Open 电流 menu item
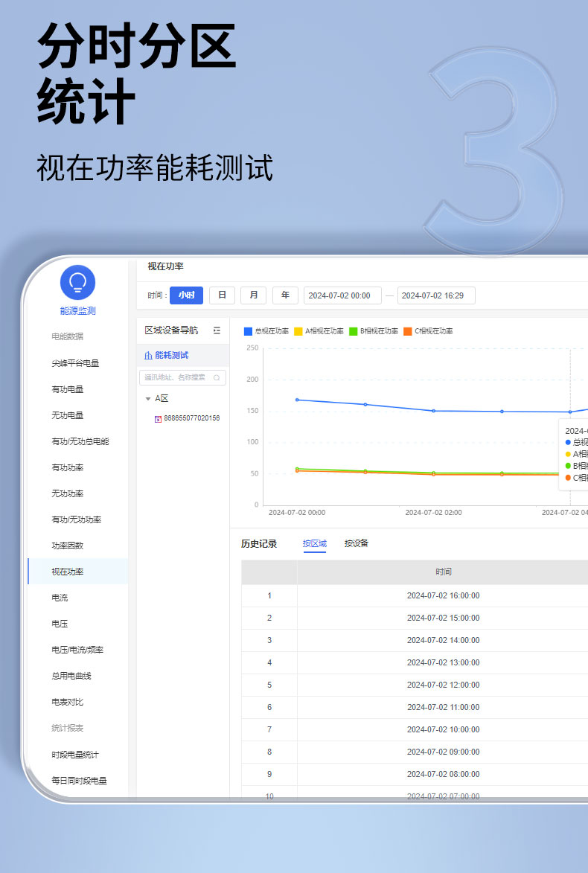Viewport: 588px width, 873px height. click(60, 598)
